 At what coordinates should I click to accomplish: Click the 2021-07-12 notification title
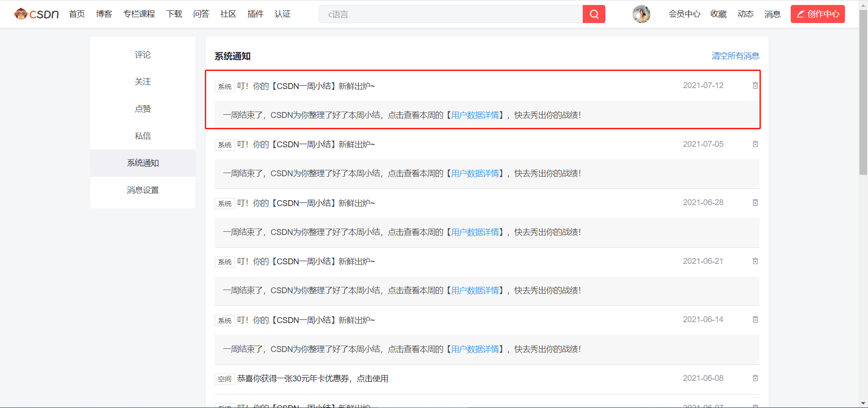click(x=306, y=86)
